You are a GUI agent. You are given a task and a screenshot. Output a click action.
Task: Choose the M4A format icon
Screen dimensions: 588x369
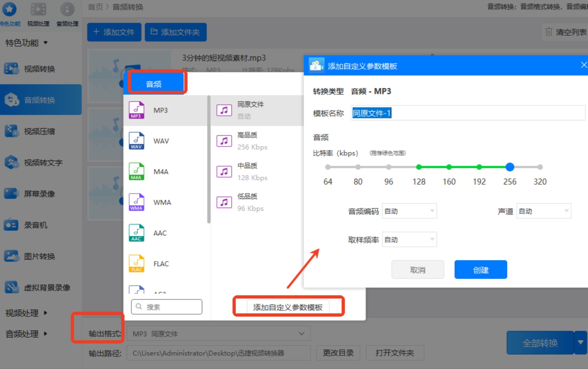point(136,172)
